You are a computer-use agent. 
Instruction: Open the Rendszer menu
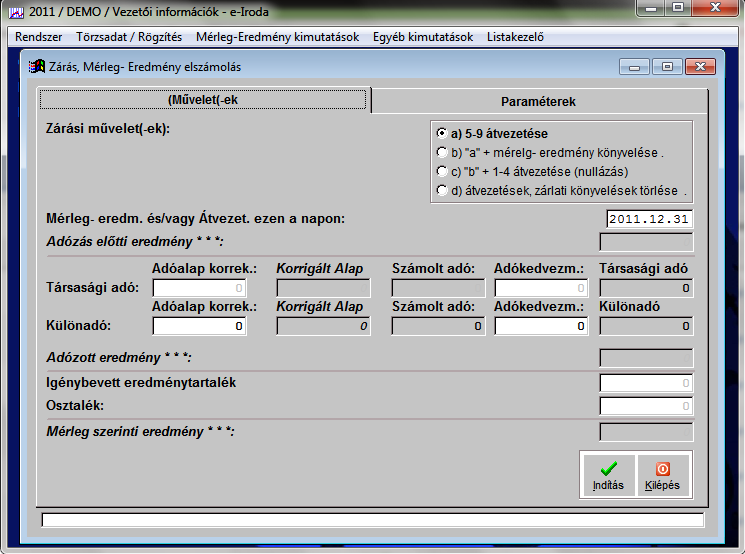coord(39,37)
